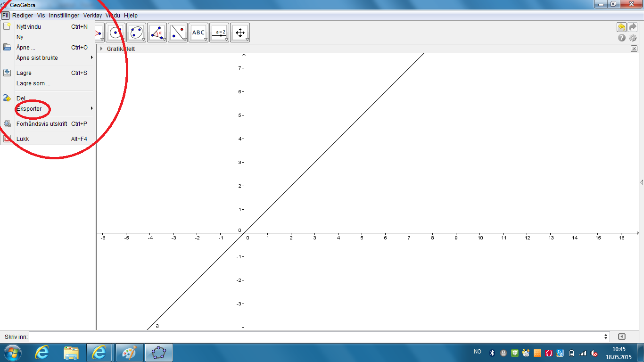Select the Reflect about line tool
644x362 pixels.
pos(178,33)
